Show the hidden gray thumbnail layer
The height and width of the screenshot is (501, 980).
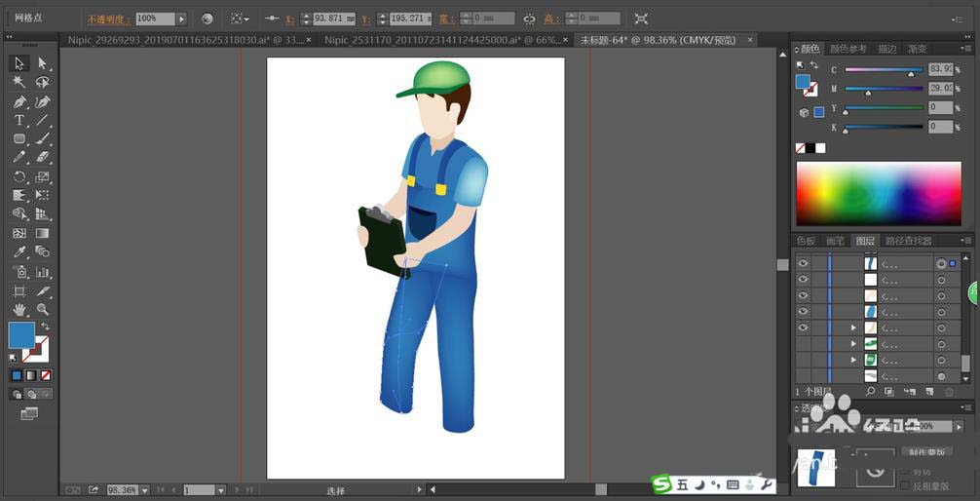point(803,376)
